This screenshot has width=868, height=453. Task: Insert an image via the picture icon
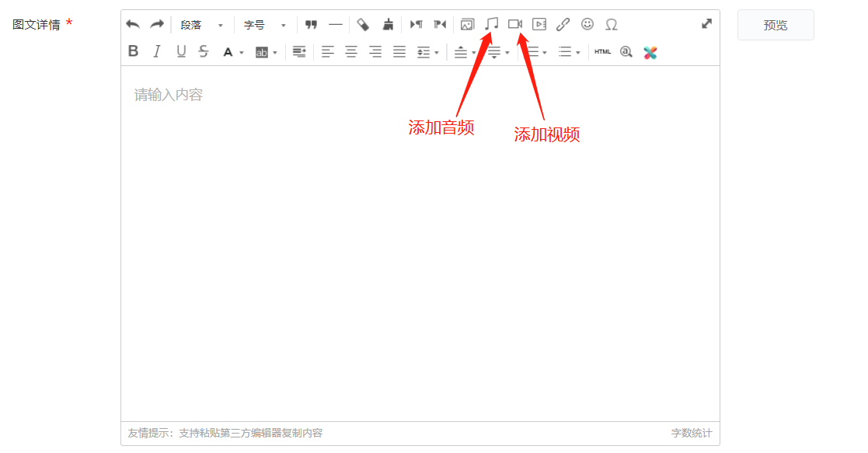[x=467, y=25]
